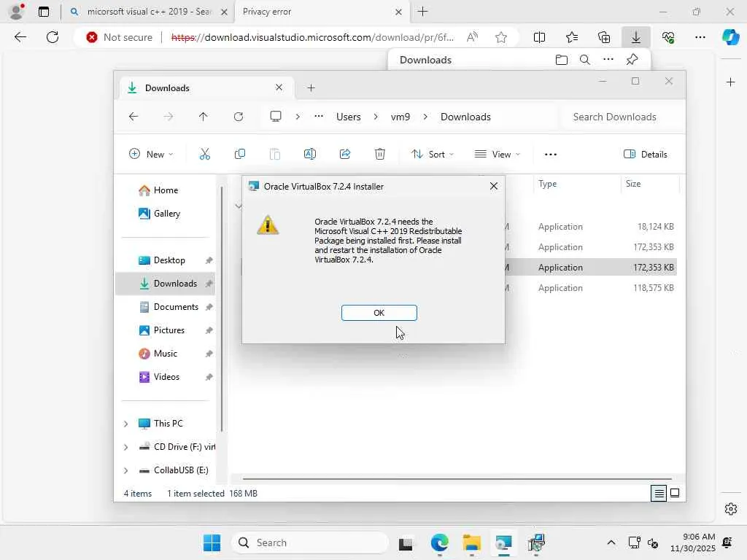Viewport: 747px width, 560px height.
Task: Refresh the File Explorer Downloads folder
Action: click(239, 117)
